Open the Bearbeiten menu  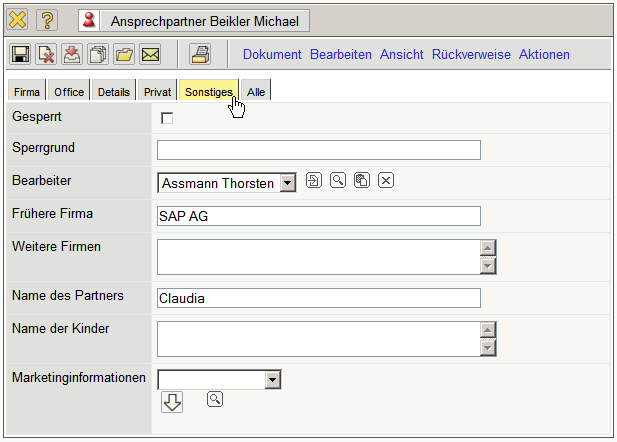tap(340, 55)
